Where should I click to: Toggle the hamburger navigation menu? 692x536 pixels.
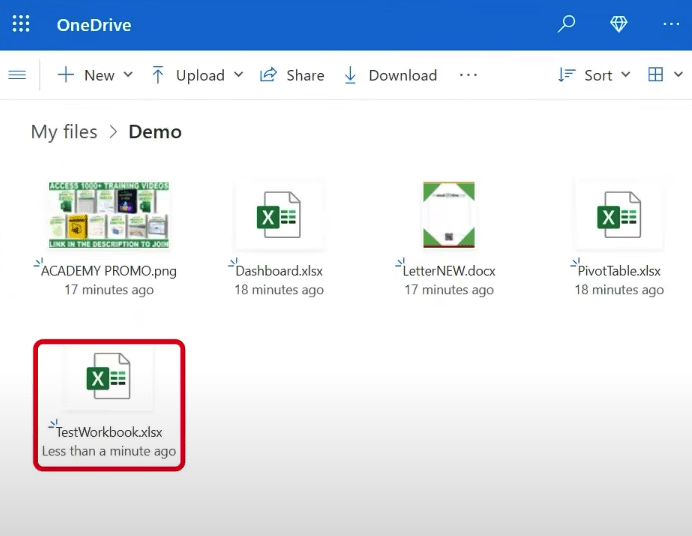pyautogui.click(x=17, y=75)
